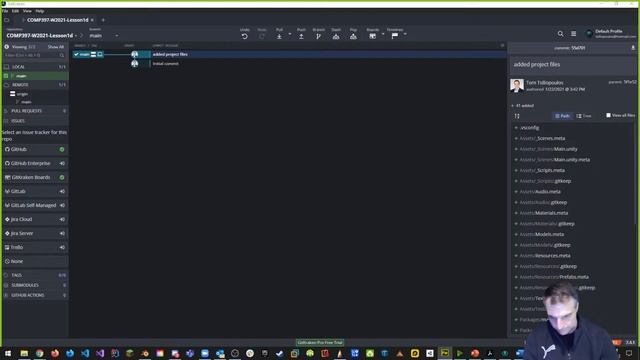Expand the TAGS section
This screenshot has height=360, width=640.
(34, 276)
